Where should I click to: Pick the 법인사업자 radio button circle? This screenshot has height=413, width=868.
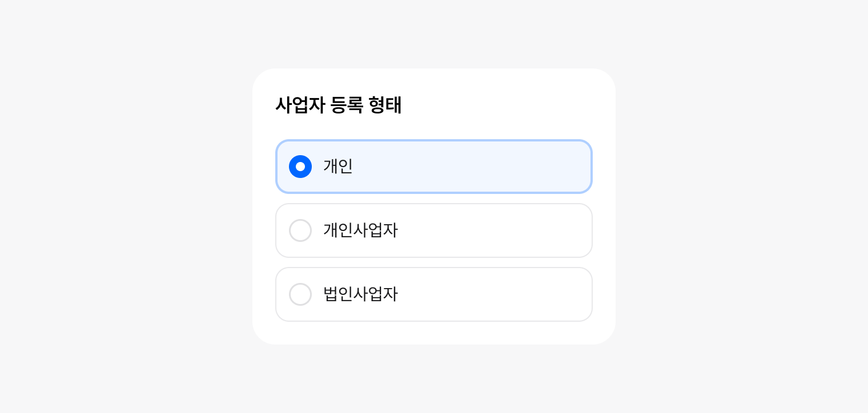click(x=300, y=294)
